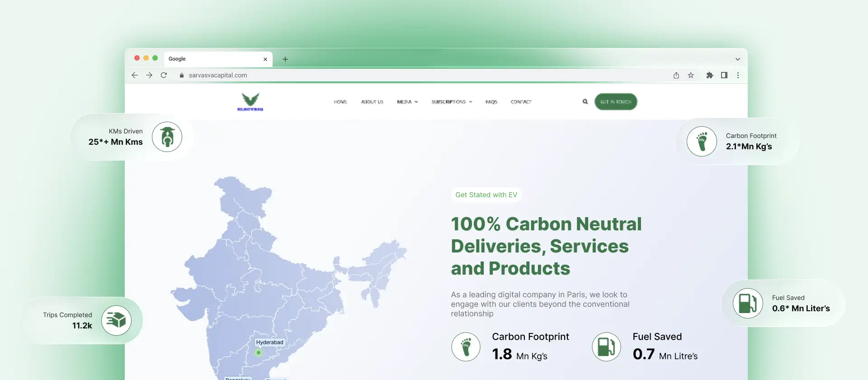Image resolution: width=868 pixels, height=380 pixels.
Task: Click the 25*+ Mn Kms value
Action: (x=116, y=142)
